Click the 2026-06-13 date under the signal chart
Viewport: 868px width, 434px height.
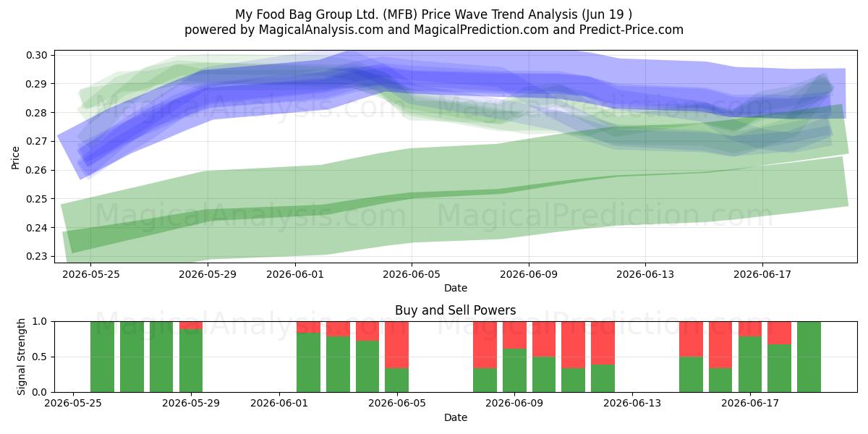coord(632,404)
